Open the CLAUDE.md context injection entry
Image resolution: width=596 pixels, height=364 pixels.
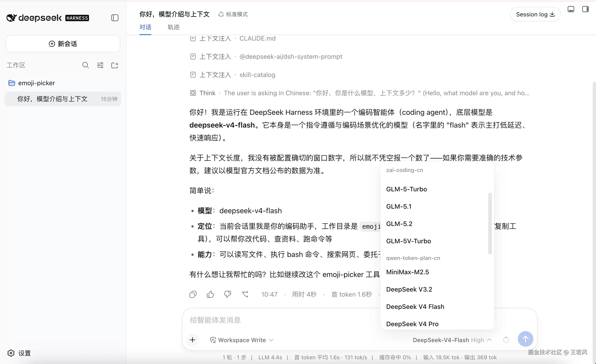[x=233, y=38]
